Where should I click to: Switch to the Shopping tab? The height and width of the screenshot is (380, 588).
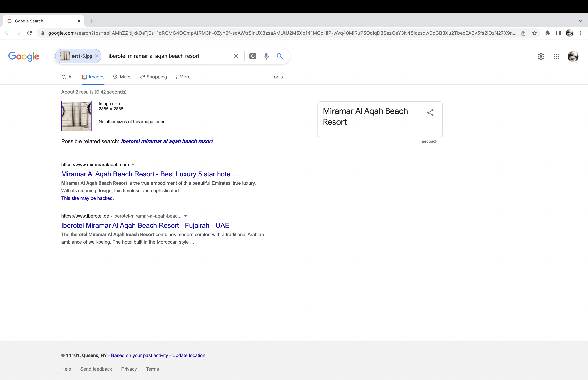tap(153, 77)
